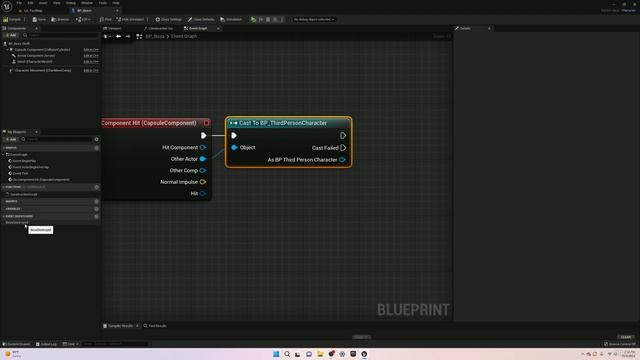Select the Cast To BP_ThirdPersonCharacter node title
The image size is (640, 360).
click(283, 123)
